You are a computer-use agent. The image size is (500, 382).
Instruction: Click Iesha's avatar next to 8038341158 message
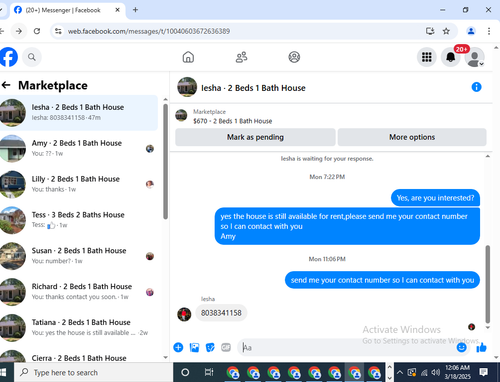pyautogui.click(x=184, y=314)
